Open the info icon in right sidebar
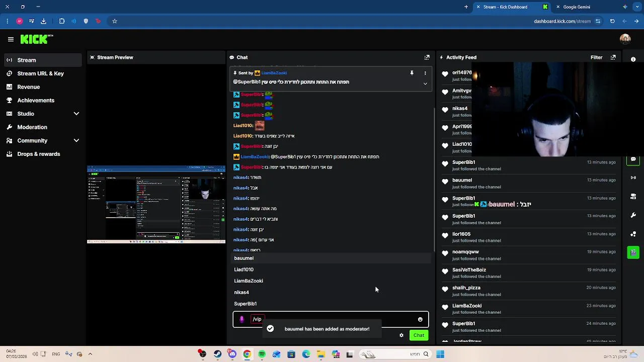 coord(633,59)
